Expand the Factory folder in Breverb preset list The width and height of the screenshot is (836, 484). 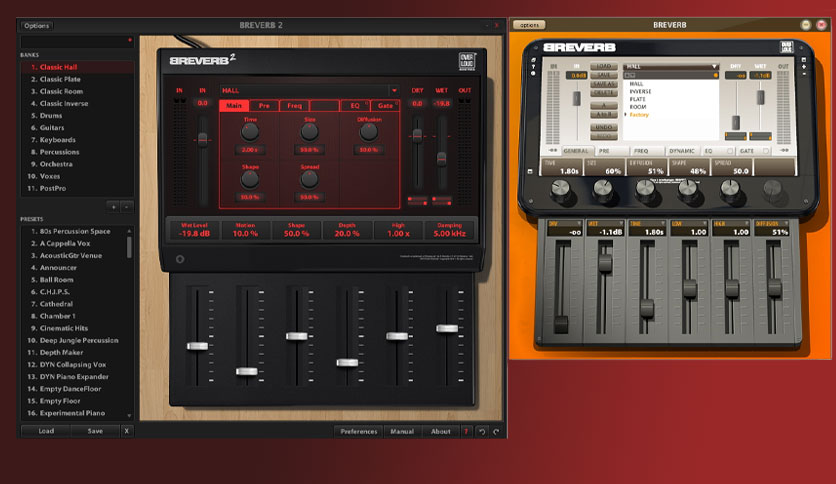(626, 115)
